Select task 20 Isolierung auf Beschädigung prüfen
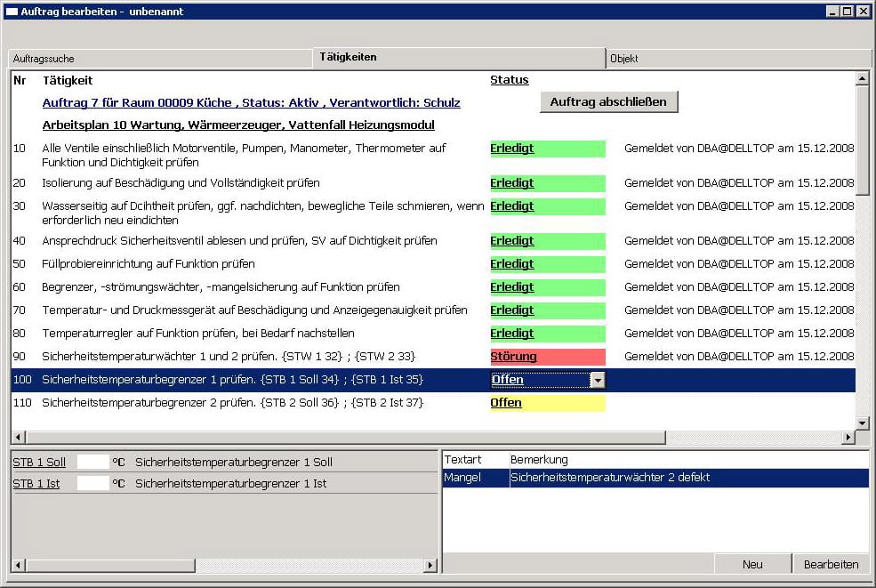Screen dimensions: 876x588 coord(181,183)
